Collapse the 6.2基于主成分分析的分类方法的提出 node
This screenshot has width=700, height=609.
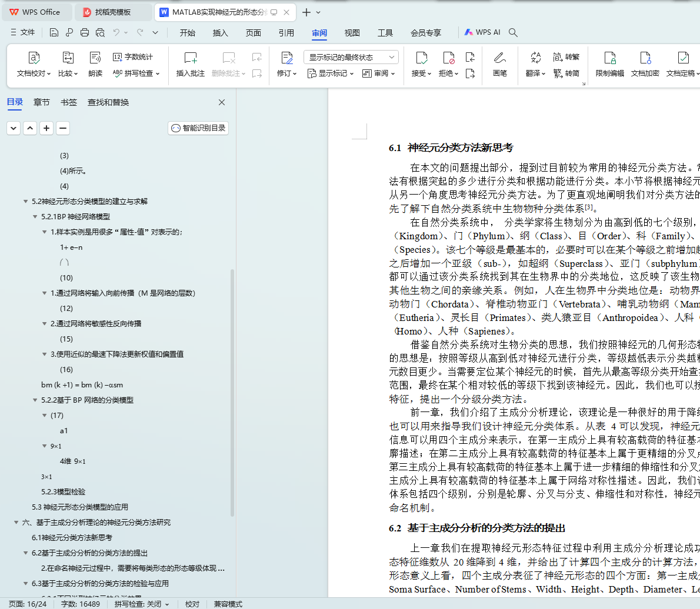click(x=26, y=553)
